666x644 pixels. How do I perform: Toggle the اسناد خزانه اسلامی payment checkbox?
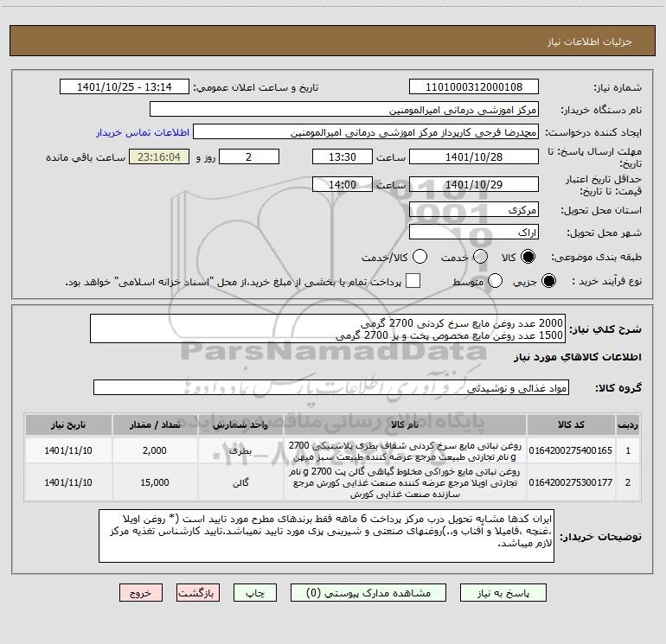pos(413,281)
